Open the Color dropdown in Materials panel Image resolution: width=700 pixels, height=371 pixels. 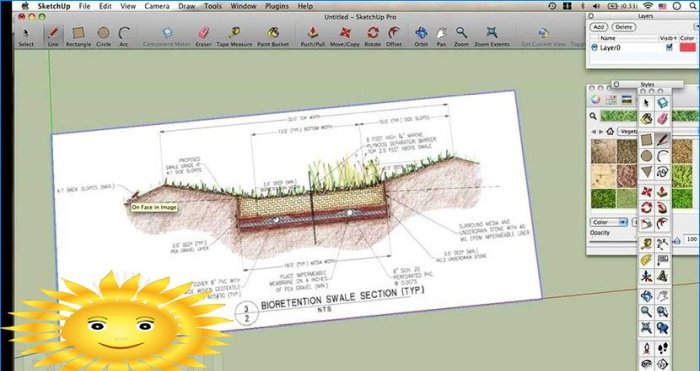(x=609, y=222)
